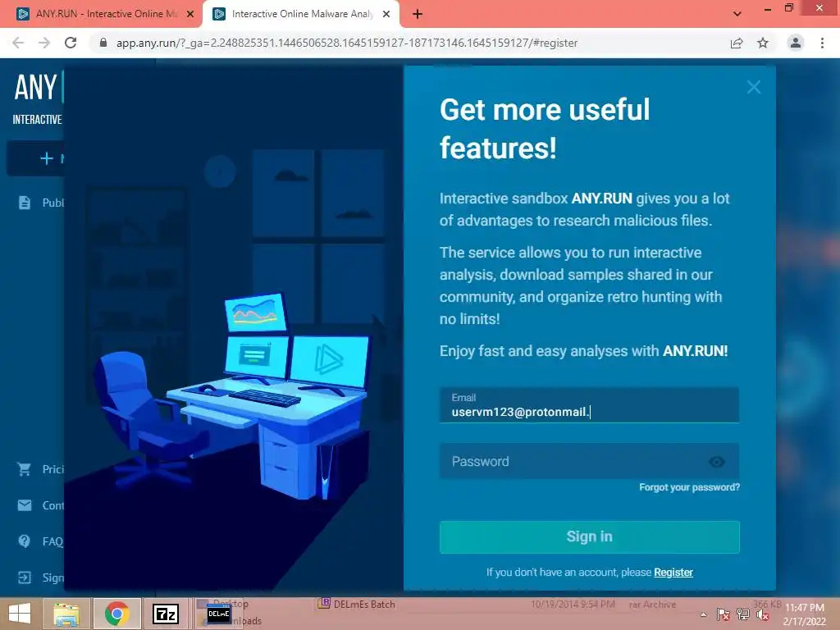Open Contacts envelope icon

tap(24, 505)
